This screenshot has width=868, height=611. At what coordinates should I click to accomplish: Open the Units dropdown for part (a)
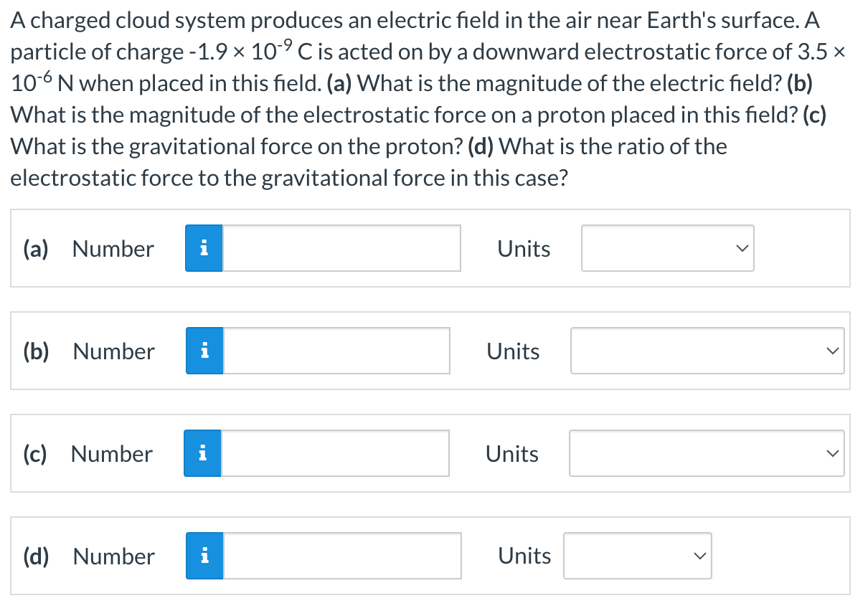[666, 248]
